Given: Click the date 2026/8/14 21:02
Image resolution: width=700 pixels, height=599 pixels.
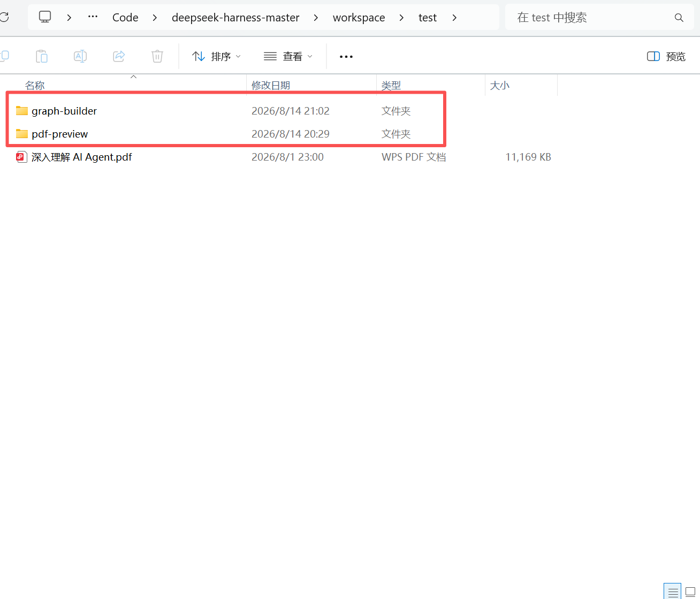Looking at the screenshot, I should point(291,111).
